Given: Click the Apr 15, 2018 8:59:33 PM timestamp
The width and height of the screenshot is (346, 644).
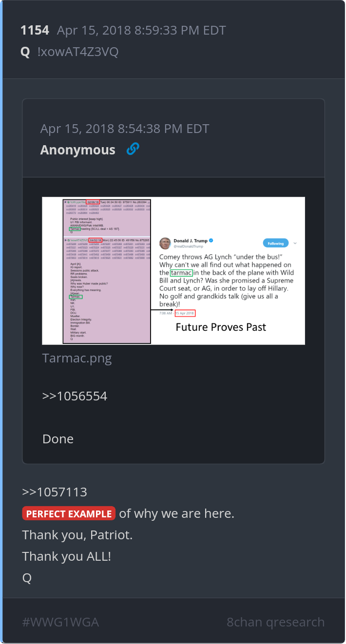Looking at the screenshot, I should 141,30.
